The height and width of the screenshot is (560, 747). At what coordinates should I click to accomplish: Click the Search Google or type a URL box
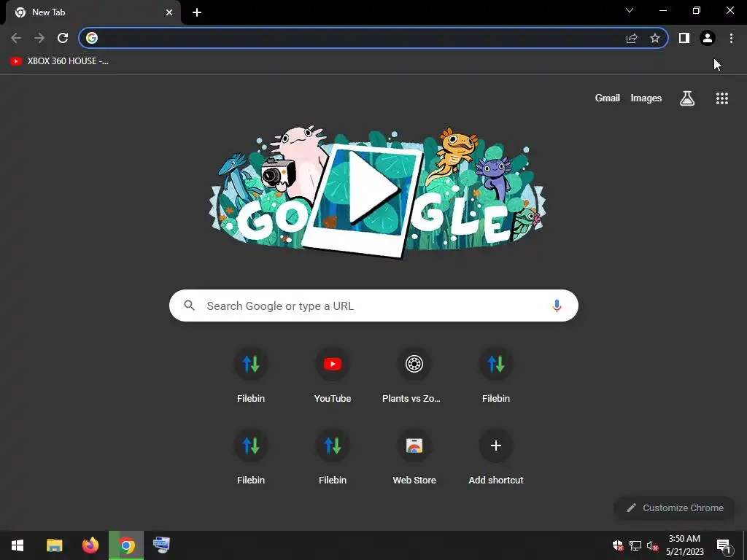[x=373, y=306]
